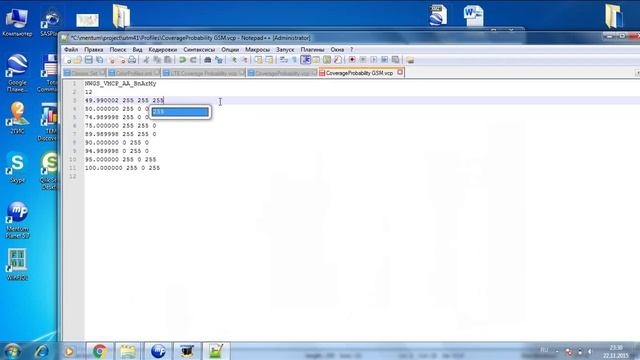640x360 pixels.
Task: Toggle the Word Wrap toolbar icon
Action: point(284,60)
